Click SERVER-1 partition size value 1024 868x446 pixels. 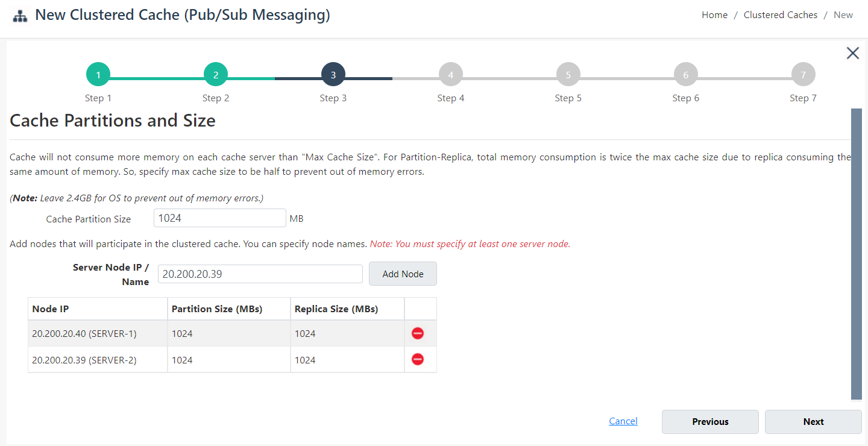(182, 333)
